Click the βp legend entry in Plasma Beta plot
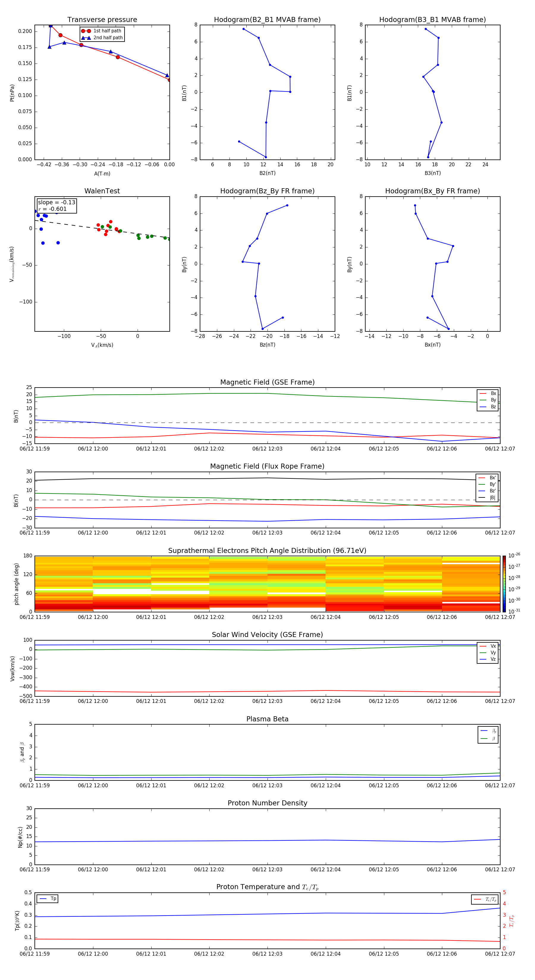535x980 pixels. [488, 731]
